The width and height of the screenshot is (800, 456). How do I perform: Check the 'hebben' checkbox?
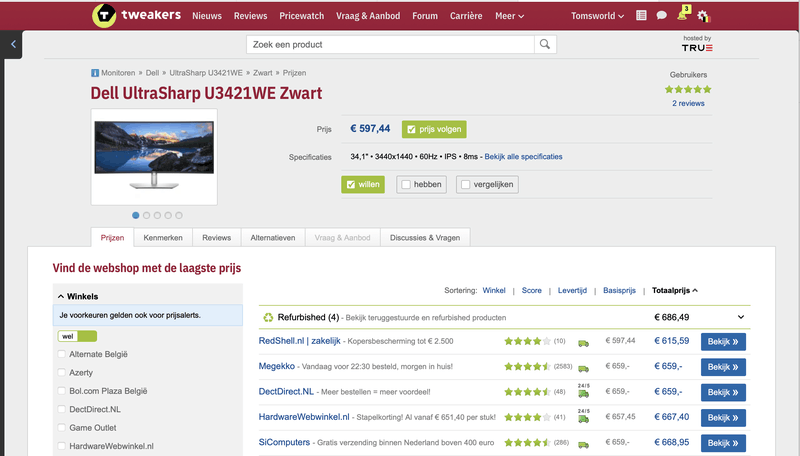pos(421,184)
